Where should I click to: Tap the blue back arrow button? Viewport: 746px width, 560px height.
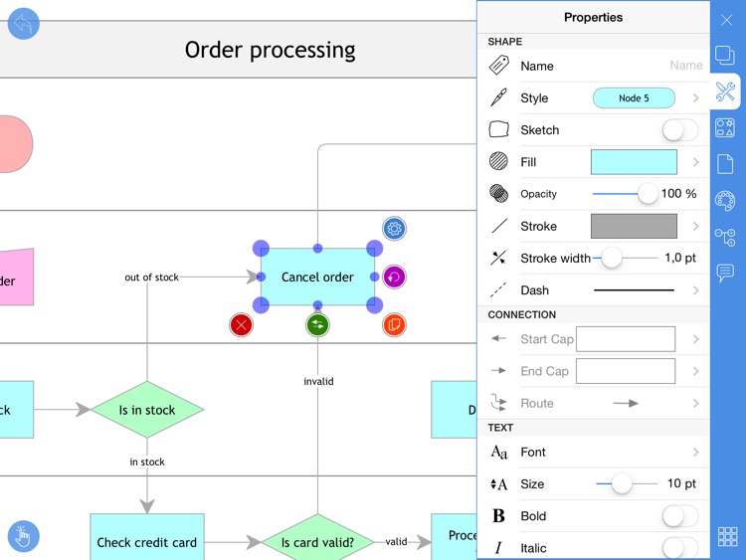23,23
